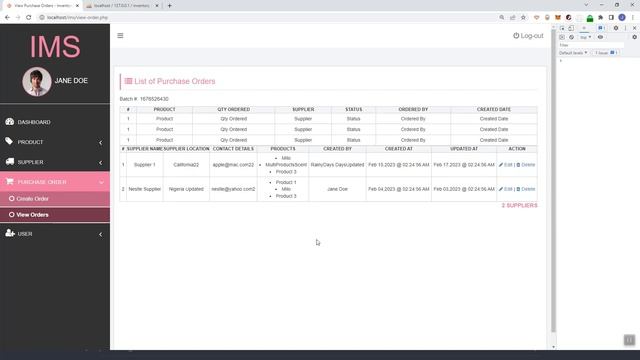Click the Batch # 1676526430 label
The height and width of the screenshot is (360, 640).
point(144,99)
